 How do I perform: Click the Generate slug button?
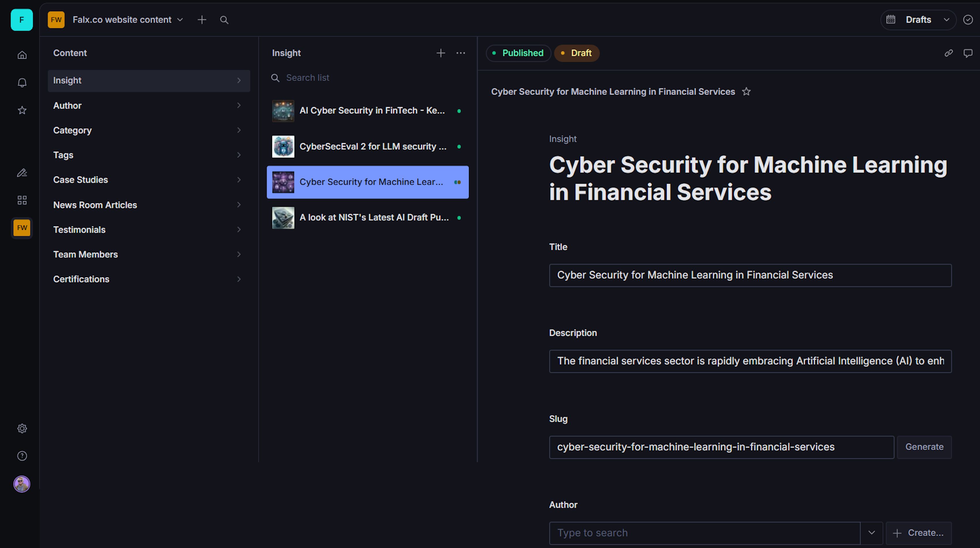click(924, 447)
